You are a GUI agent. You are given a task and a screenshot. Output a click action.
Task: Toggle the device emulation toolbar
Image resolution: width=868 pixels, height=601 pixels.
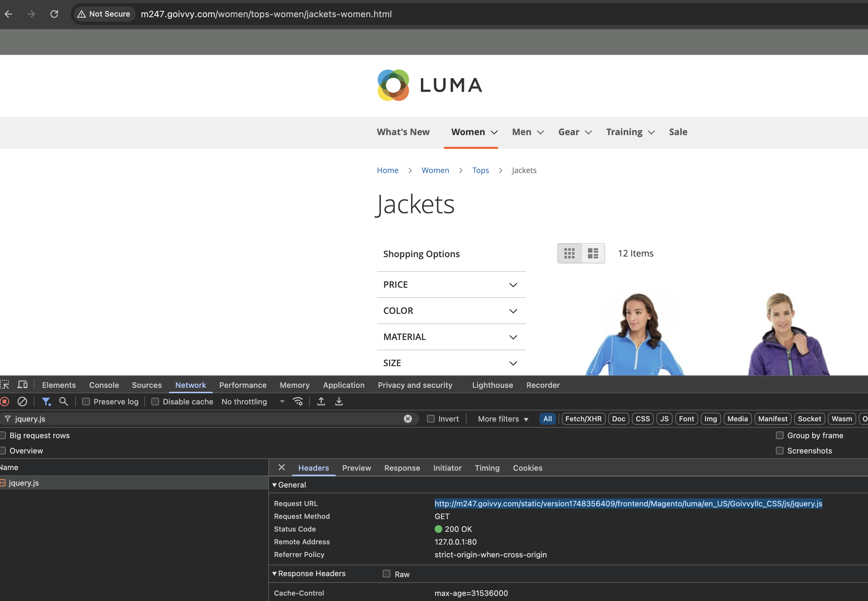point(22,385)
